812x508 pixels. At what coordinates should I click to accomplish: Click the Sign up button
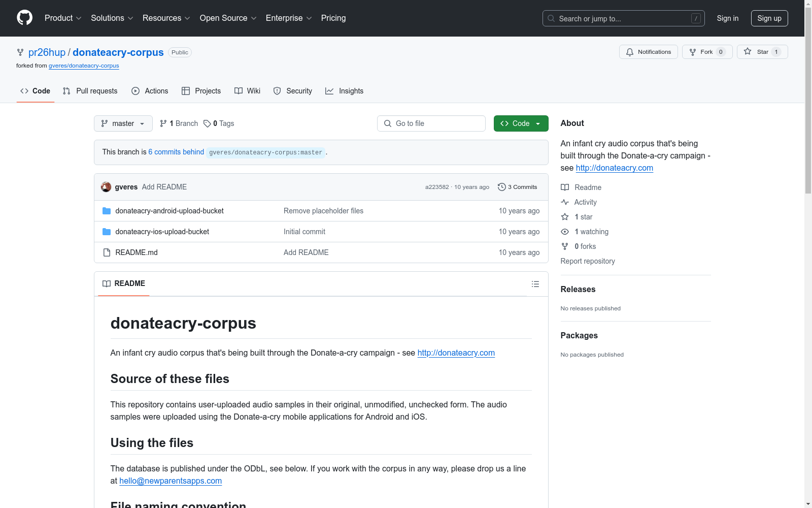pyautogui.click(x=769, y=18)
